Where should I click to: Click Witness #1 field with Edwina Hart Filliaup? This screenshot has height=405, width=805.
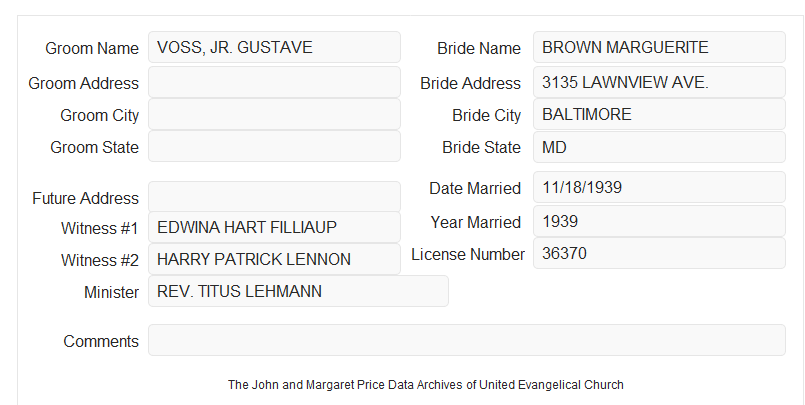(x=274, y=227)
